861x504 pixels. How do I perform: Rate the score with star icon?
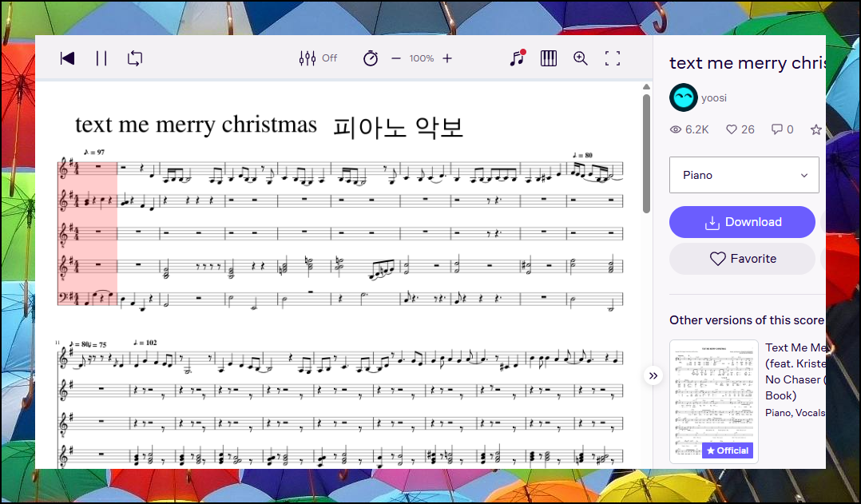[x=816, y=129]
